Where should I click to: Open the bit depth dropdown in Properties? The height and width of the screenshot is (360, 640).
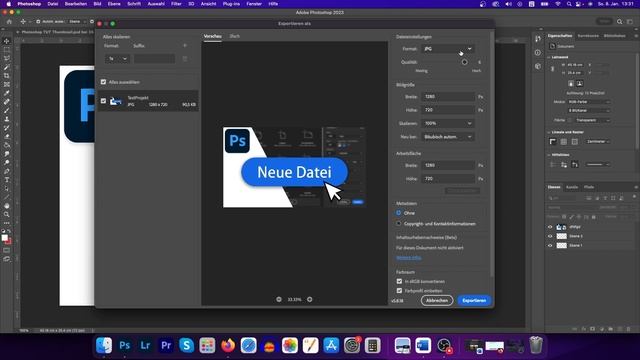[x=589, y=111]
